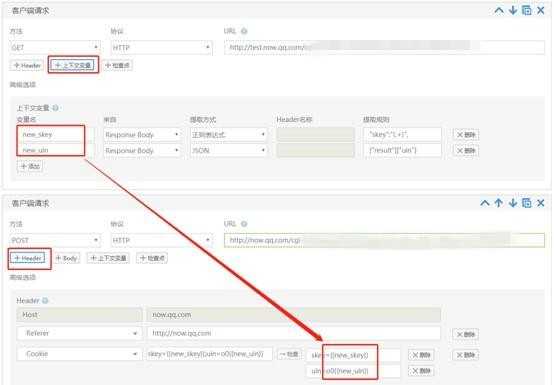Open the Cookie header name dropdown
This screenshot has width=554, height=385.
coord(79,354)
